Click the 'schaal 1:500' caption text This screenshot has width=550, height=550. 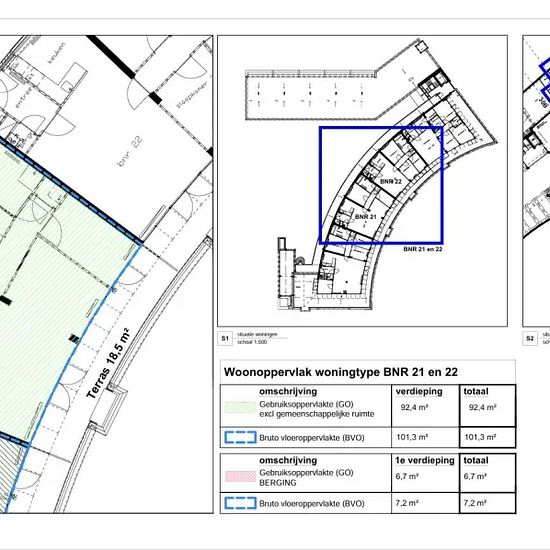[x=252, y=342]
